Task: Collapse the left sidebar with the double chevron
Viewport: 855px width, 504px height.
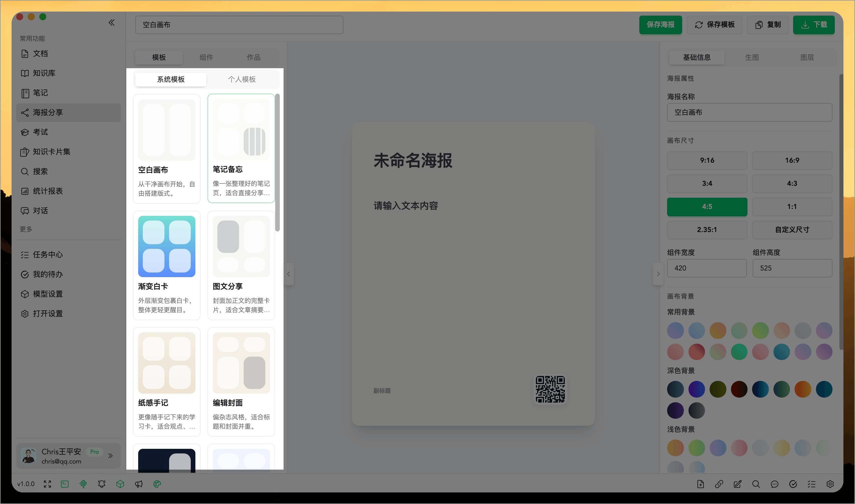Action: pyautogui.click(x=111, y=23)
